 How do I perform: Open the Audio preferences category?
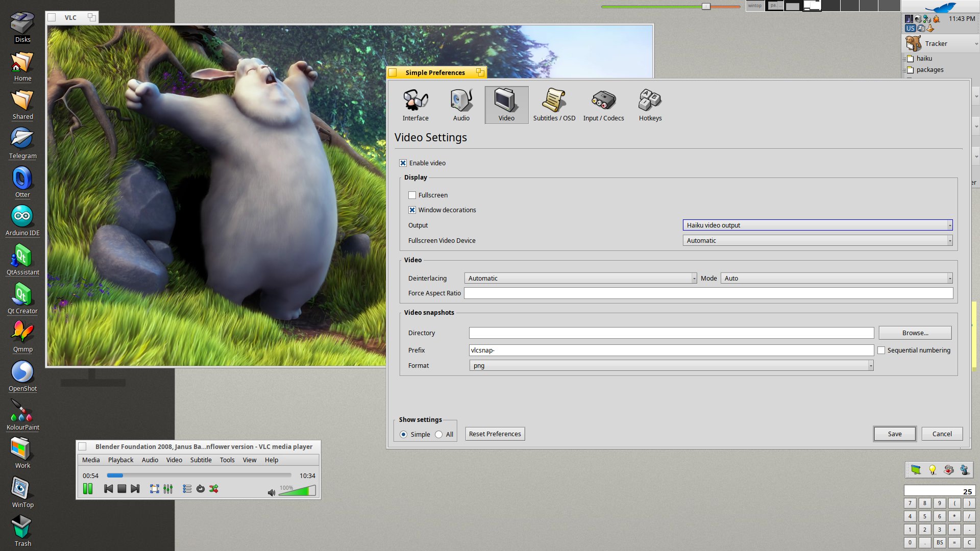point(461,105)
